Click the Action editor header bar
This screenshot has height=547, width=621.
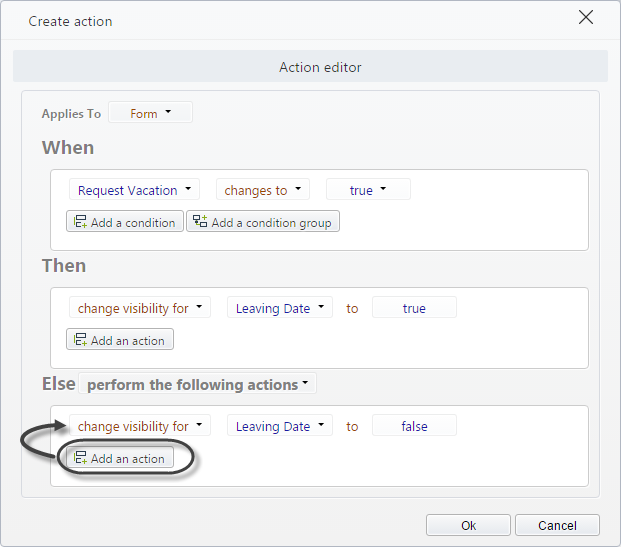point(310,66)
